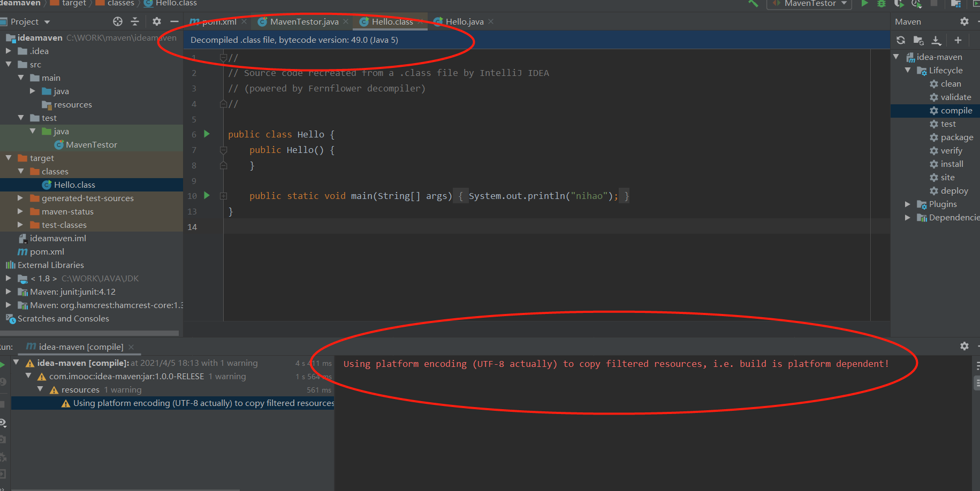Expand the JDK 1.8 library node
The height and width of the screenshot is (491, 980).
pos(9,278)
